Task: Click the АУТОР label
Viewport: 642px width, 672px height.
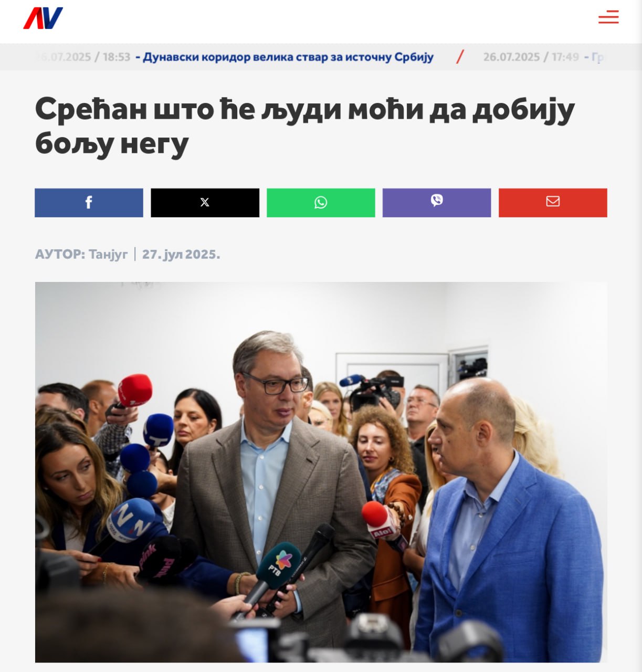Action: [x=60, y=254]
